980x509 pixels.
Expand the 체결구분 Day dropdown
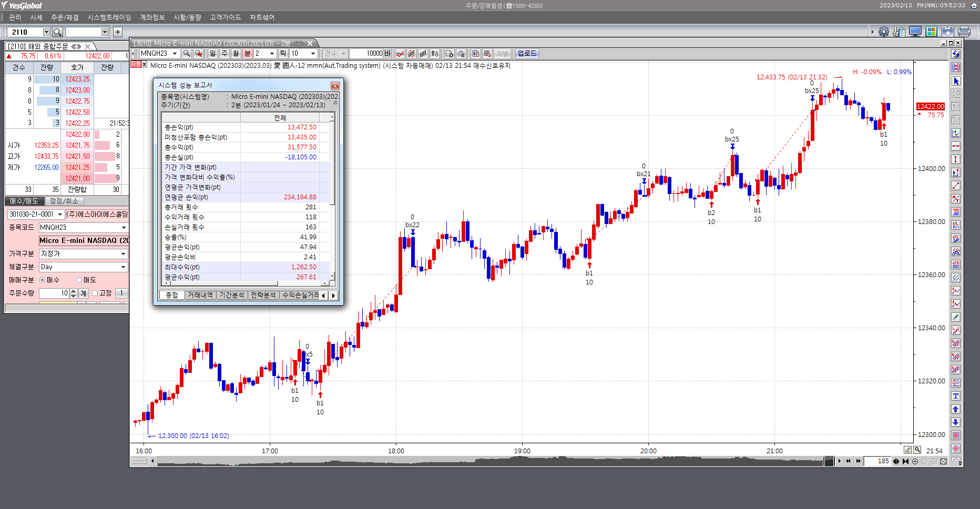tap(83, 267)
